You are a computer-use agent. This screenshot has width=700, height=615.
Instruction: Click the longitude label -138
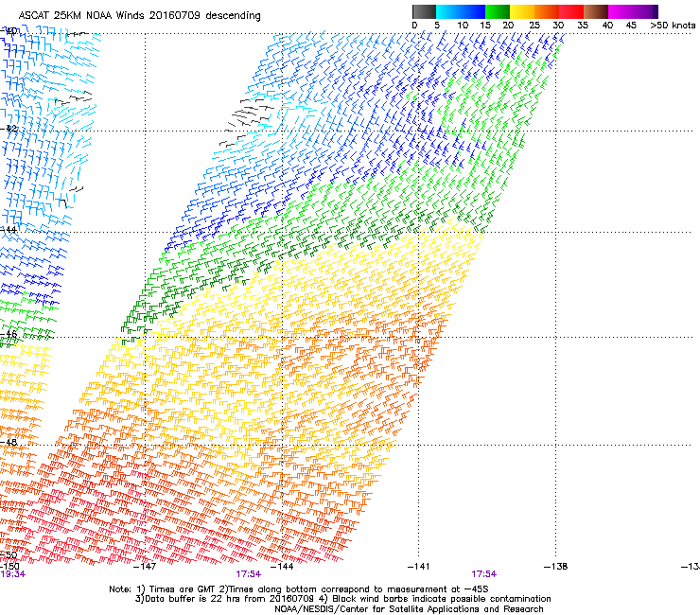click(x=556, y=567)
